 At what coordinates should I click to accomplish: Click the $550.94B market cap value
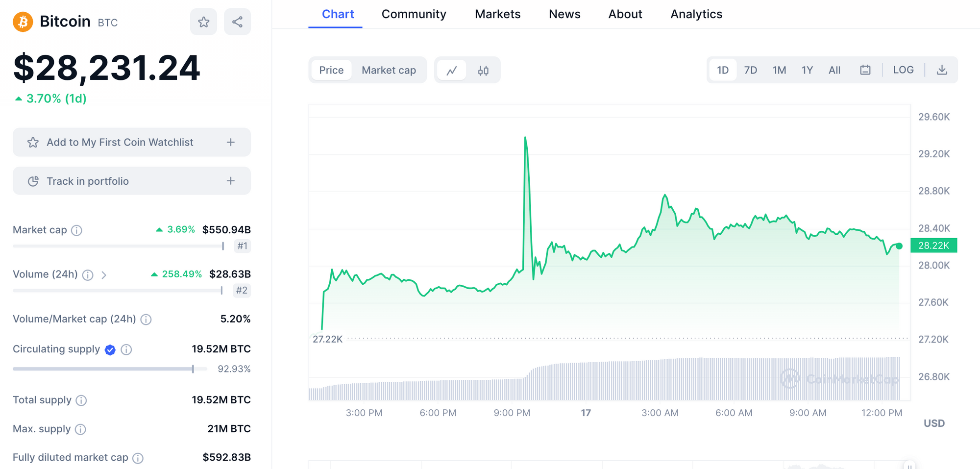click(226, 230)
